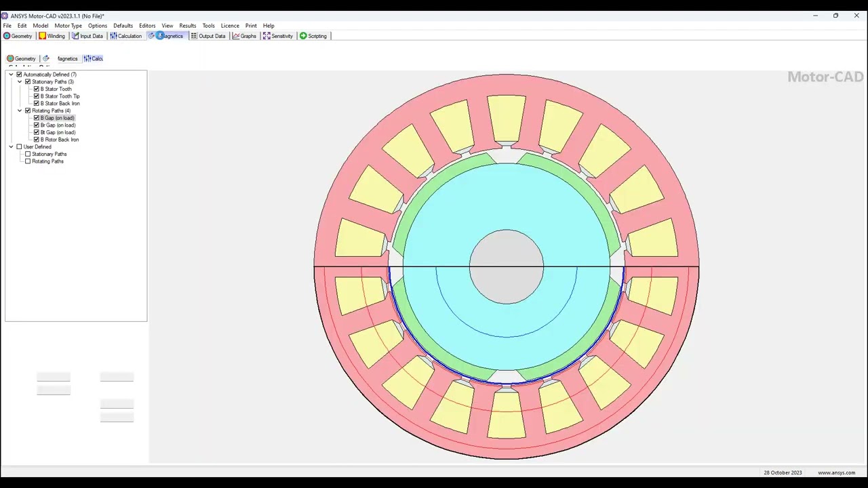Open the Results menu
Screen dimensions: 868x488
[x=188, y=26]
